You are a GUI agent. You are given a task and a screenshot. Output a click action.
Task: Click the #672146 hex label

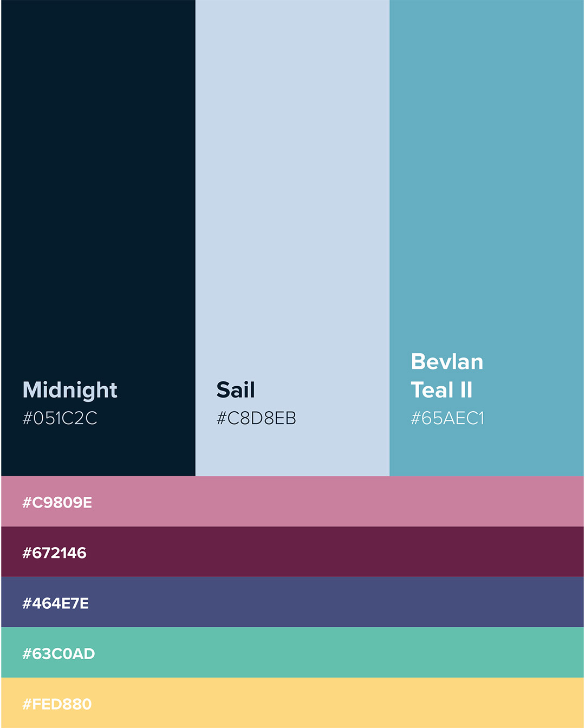[x=55, y=553]
